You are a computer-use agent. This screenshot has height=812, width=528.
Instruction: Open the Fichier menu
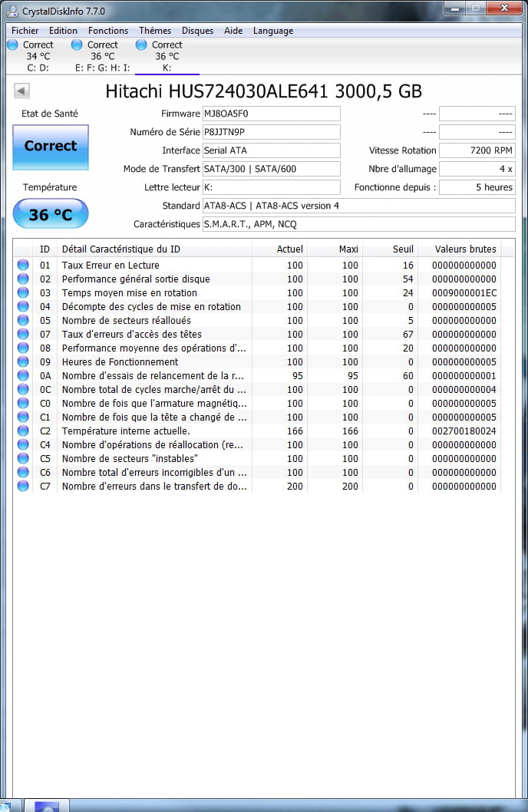pos(25,31)
